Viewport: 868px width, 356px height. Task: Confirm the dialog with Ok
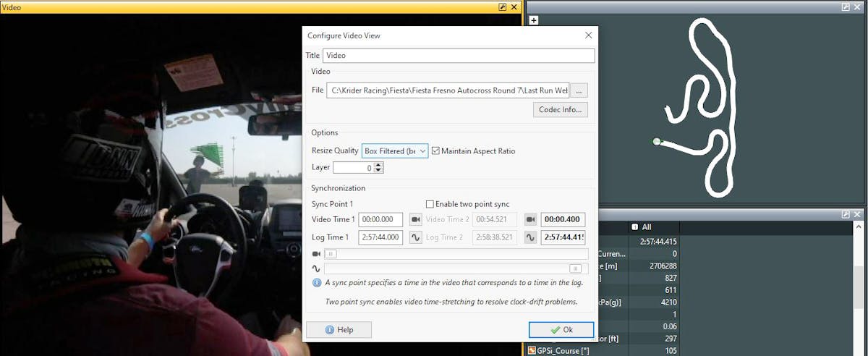click(561, 330)
